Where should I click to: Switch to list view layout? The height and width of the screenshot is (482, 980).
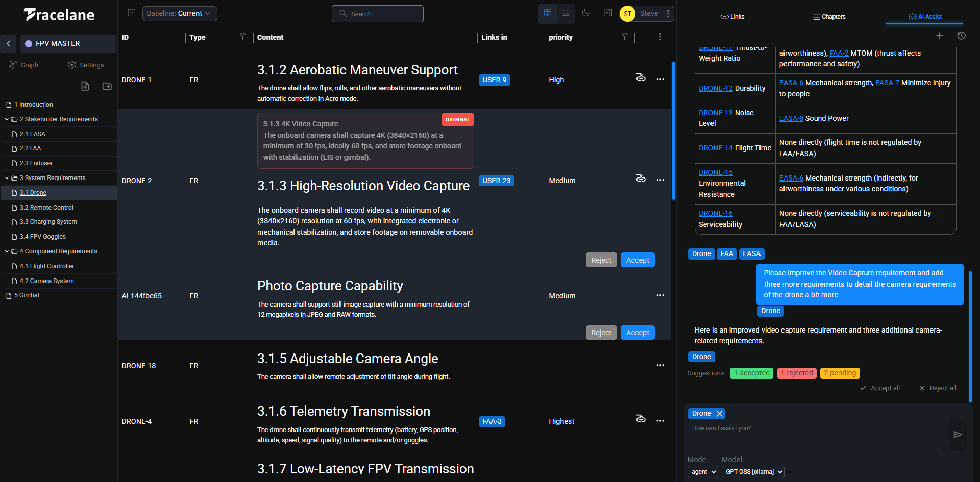coord(566,13)
